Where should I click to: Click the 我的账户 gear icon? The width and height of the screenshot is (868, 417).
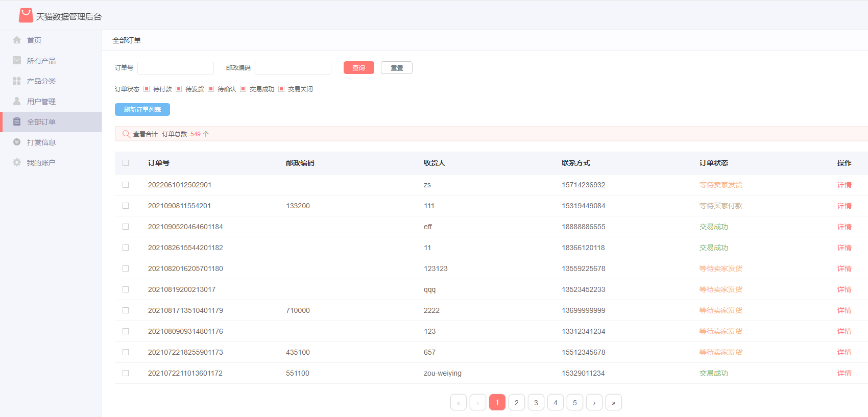click(17, 162)
